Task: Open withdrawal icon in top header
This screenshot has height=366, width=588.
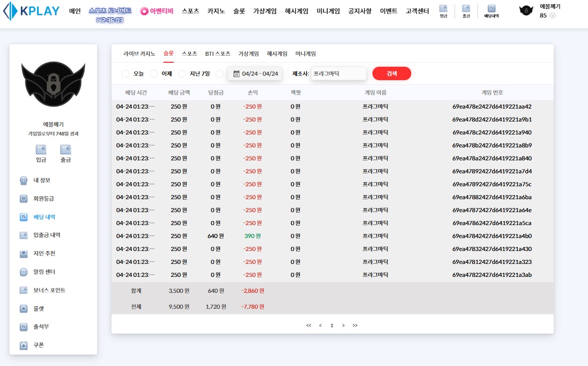Action: pyautogui.click(x=466, y=10)
